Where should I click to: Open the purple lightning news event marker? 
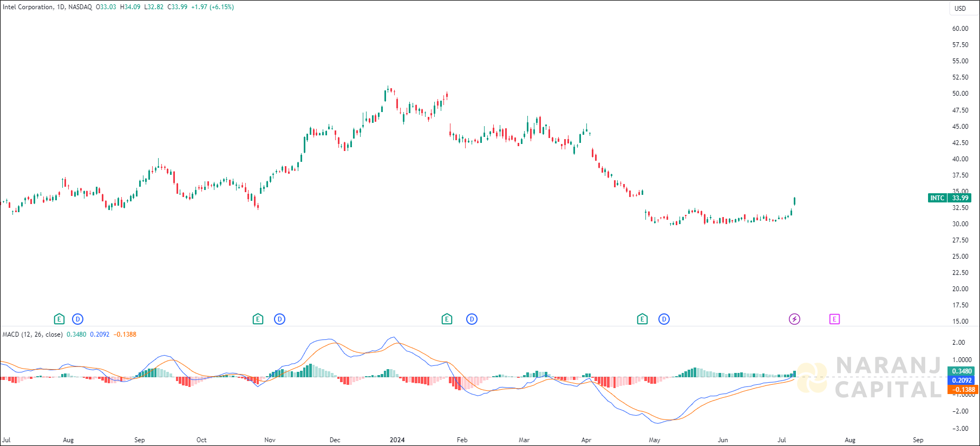pos(794,319)
